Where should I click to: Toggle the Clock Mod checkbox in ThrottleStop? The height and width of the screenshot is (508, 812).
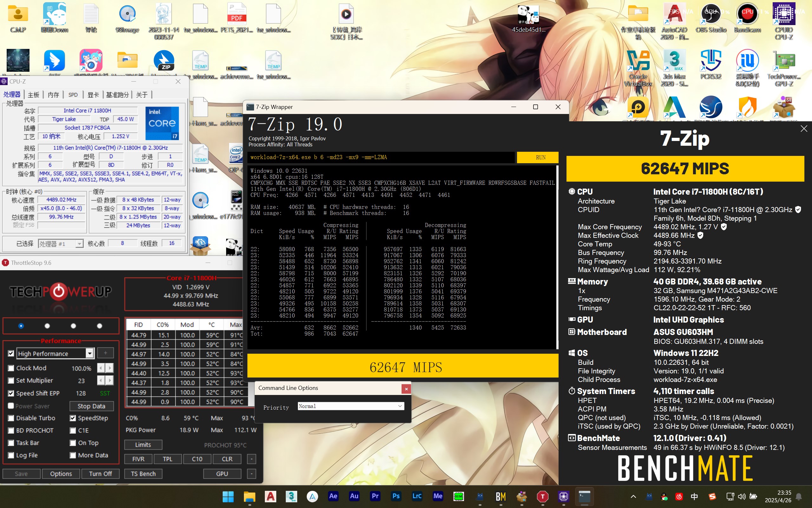click(x=11, y=368)
